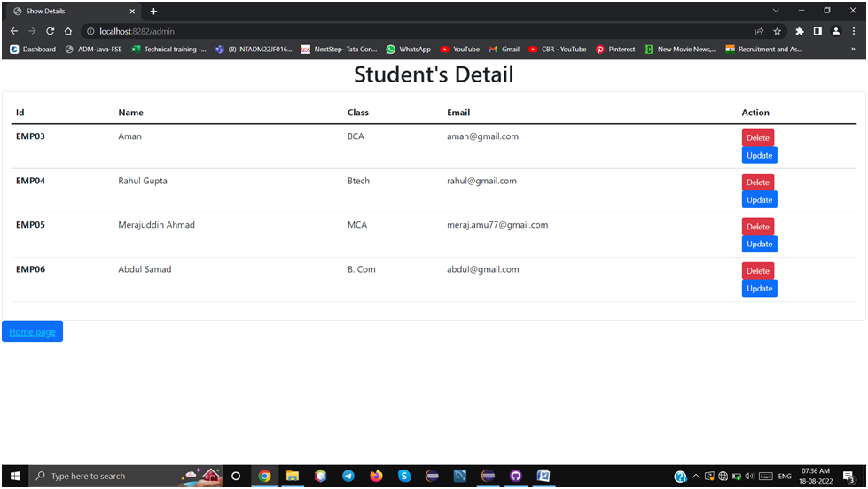Share this page using the share icon
868x489 pixels.
pyautogui.click(x=759, y=32)
